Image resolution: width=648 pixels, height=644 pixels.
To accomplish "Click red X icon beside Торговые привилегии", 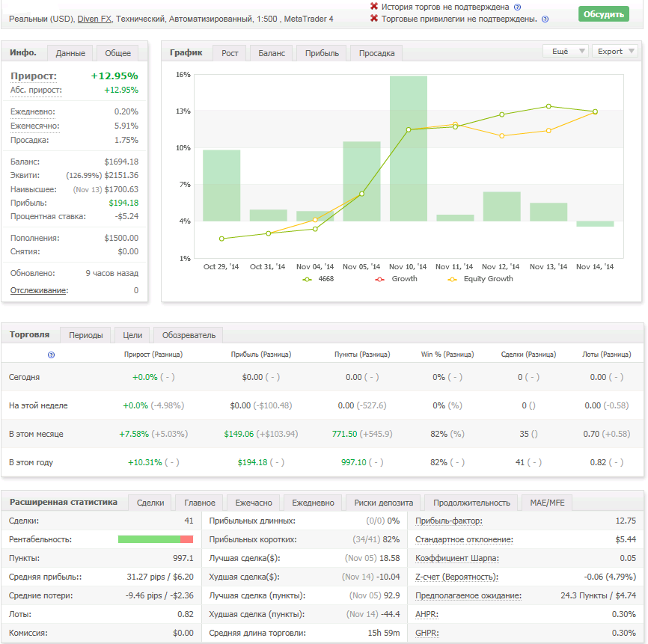I will click(374, 18).
